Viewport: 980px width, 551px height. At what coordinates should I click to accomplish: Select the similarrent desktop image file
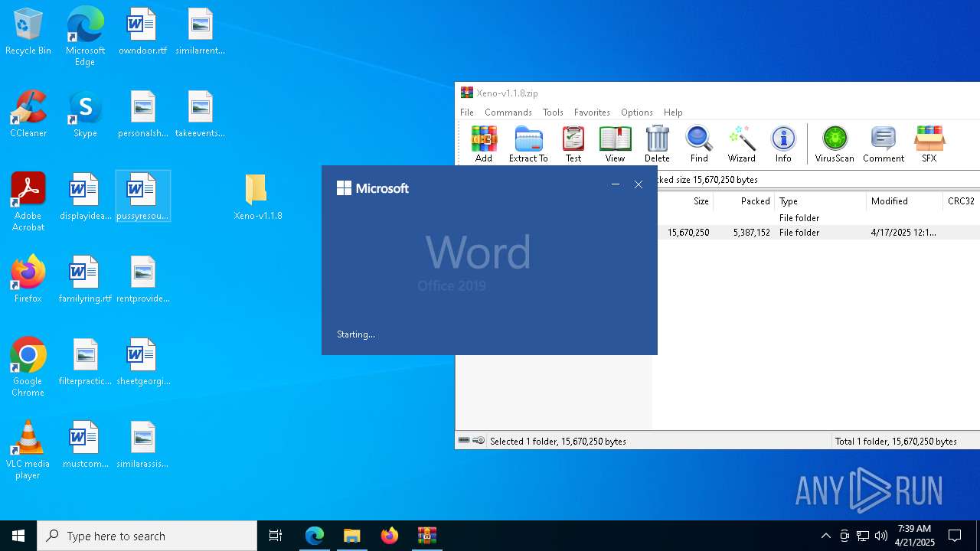coord(200,32)
